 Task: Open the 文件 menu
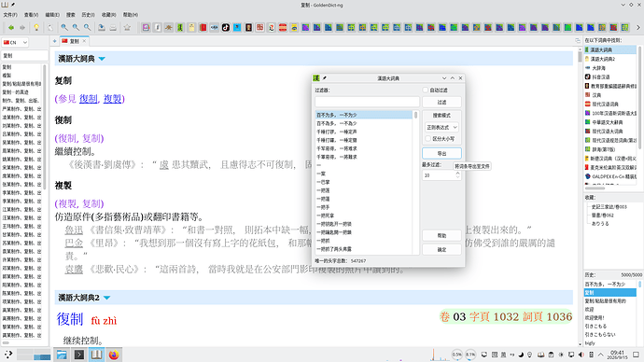pyautogui.click(x=10, y=15)
